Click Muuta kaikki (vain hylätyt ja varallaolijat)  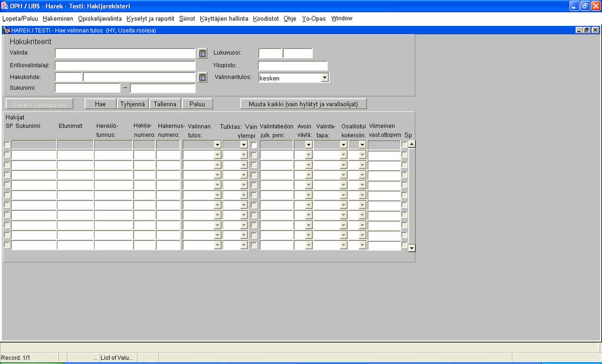[x=303, y=104]
